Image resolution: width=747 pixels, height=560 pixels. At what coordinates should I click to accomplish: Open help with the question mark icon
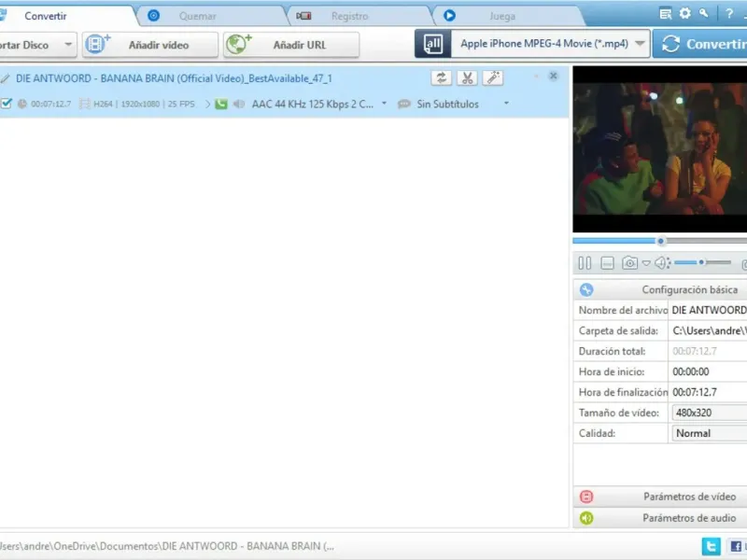click(729, 13)
